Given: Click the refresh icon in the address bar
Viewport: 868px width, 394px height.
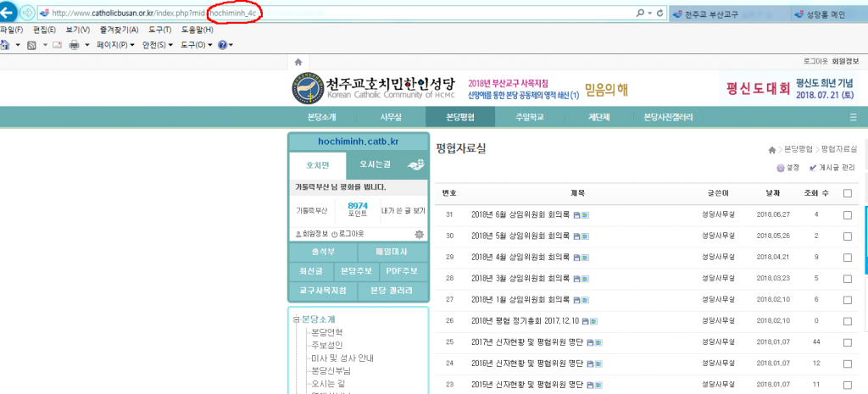Looking at the screenshot, I should (x=649, y=14).
